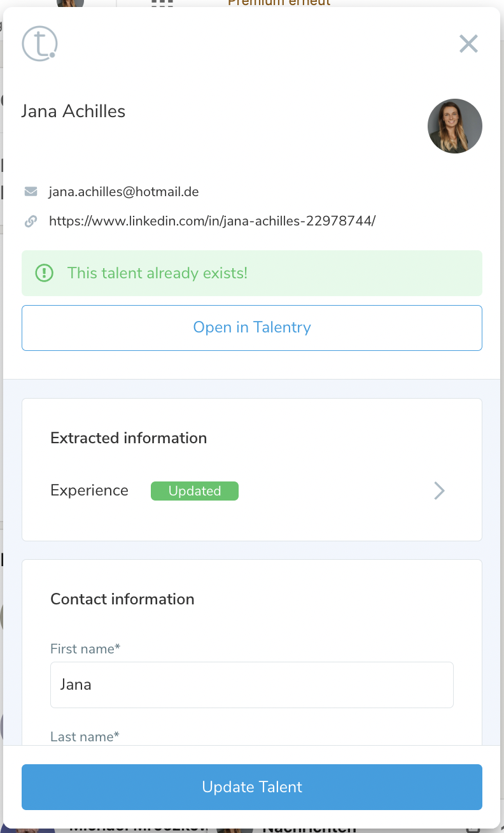
Task: Open the LinkedIn profile URL
Action: 212,222
